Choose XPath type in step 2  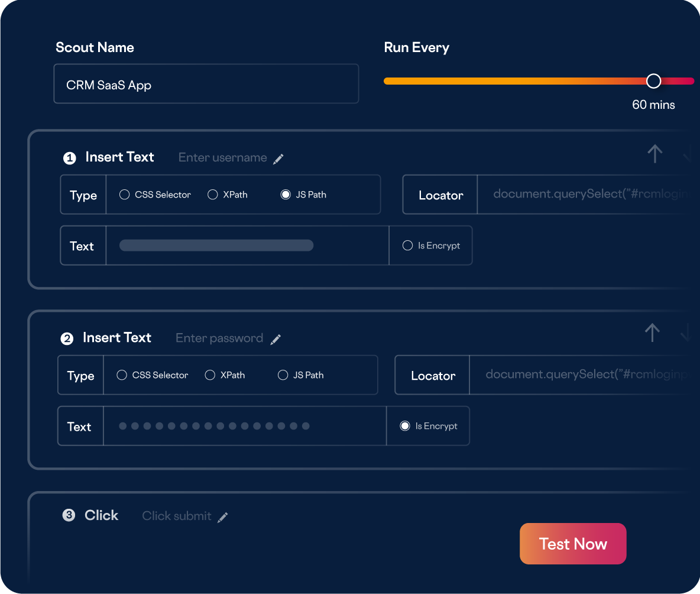click(210, 375)
